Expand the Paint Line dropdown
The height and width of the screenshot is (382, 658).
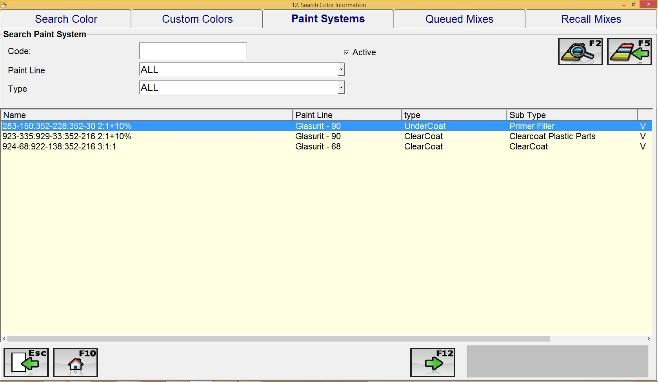point(341,70)
